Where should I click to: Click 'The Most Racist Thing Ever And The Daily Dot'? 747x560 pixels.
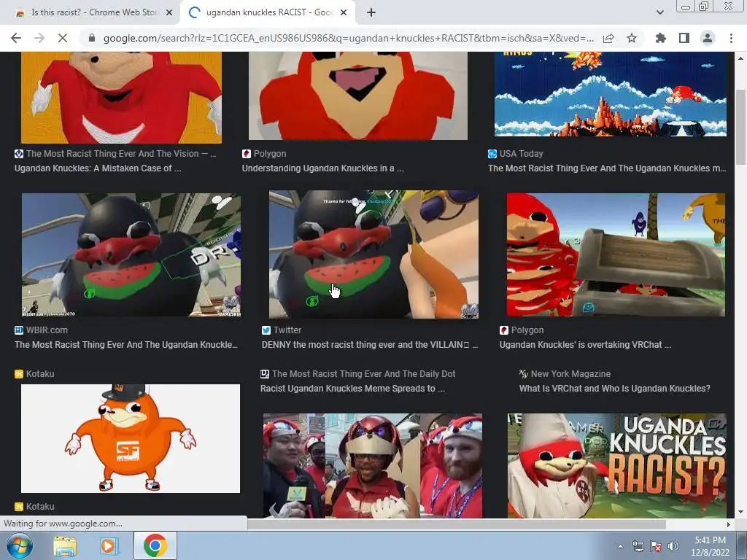(363, 374)
